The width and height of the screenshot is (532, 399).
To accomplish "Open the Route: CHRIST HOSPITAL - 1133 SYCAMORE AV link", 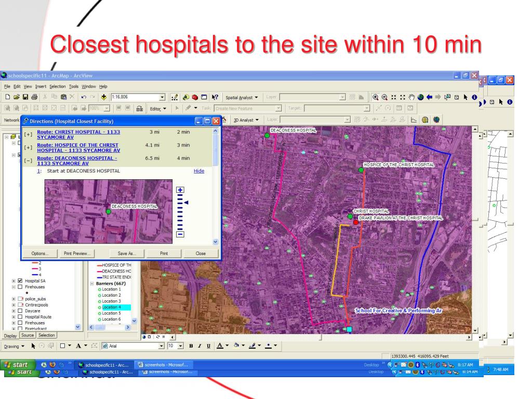I will click(78, 135).
